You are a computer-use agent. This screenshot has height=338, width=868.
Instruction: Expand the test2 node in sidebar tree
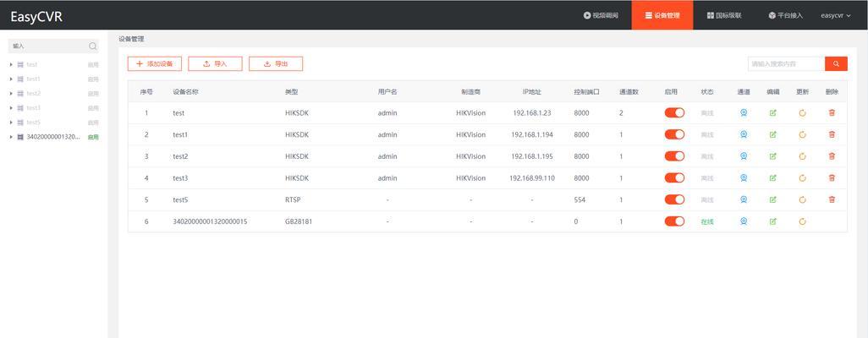coord(11,94)
